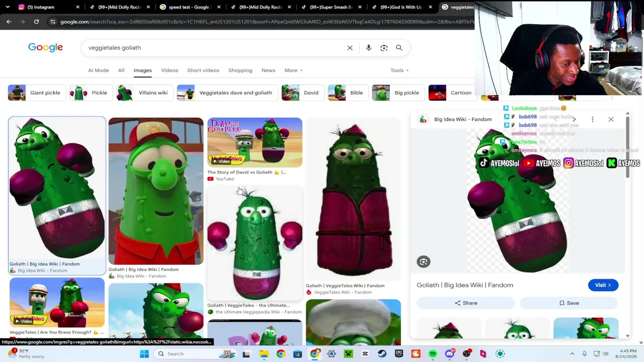Click the volume icon in the system tray
This screenshot has height=362, width=644.
[x=605, y=354]
